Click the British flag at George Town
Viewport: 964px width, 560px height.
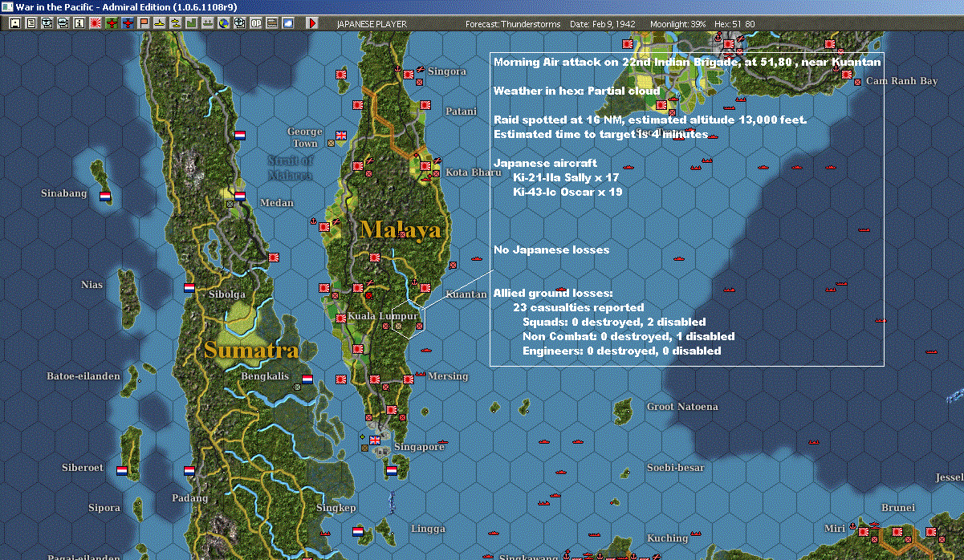tap(343, 136)
